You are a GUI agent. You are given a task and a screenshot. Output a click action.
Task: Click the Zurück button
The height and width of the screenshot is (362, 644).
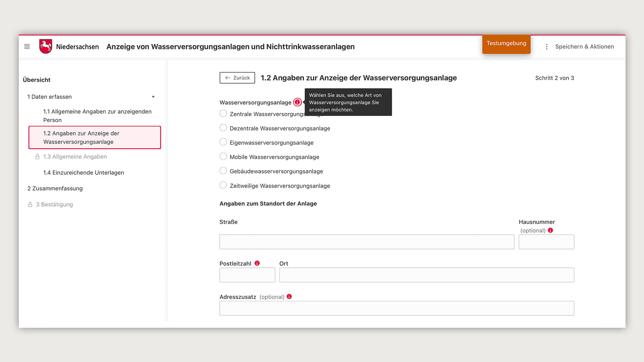[237, 78]
